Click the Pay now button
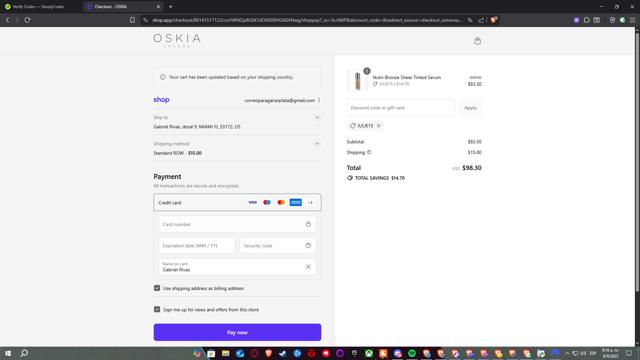This screenshot has width=640, height=360. pyautogui.click(x=237, y=332)
